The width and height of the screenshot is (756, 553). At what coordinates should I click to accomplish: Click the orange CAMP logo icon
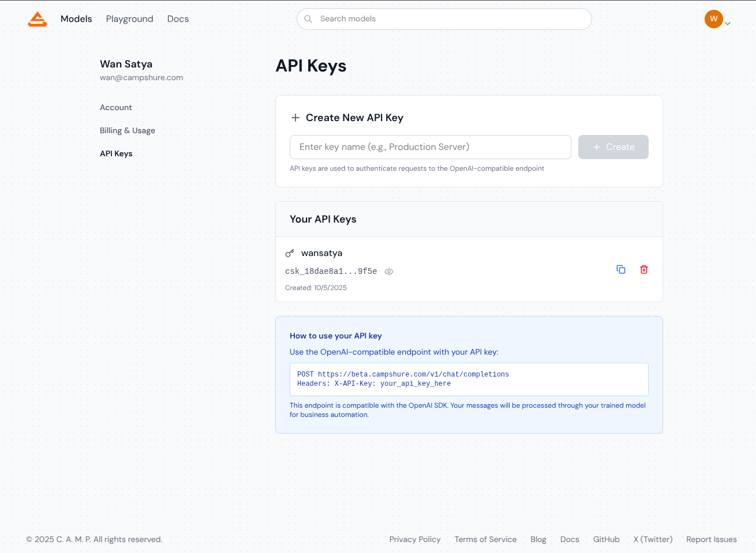point(38,20)
